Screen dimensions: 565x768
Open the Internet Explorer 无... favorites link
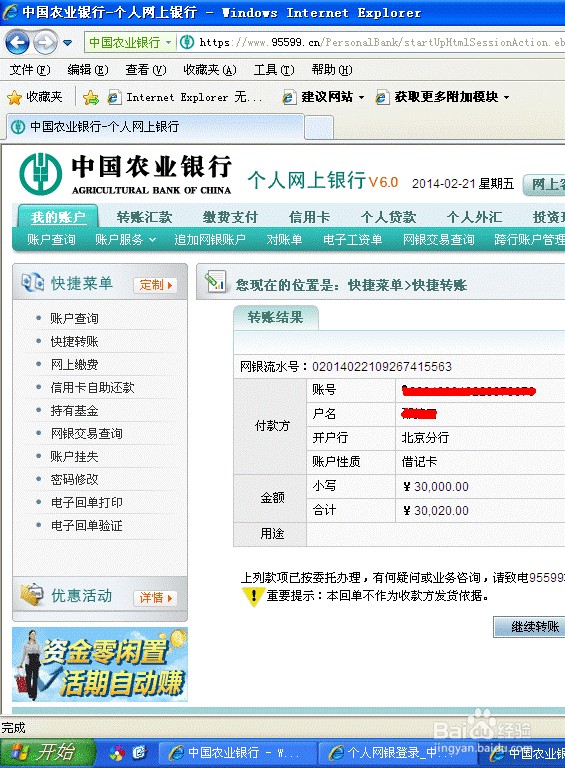click(186, 97)
